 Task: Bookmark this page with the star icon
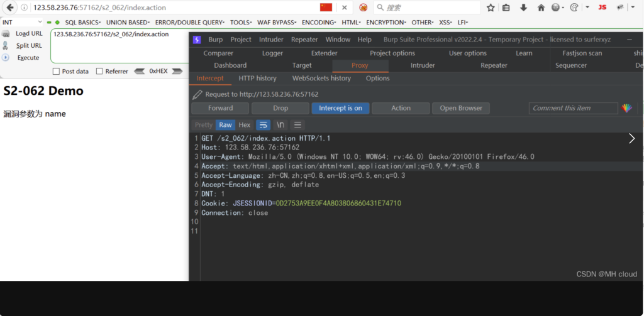[x=491, y=8]
